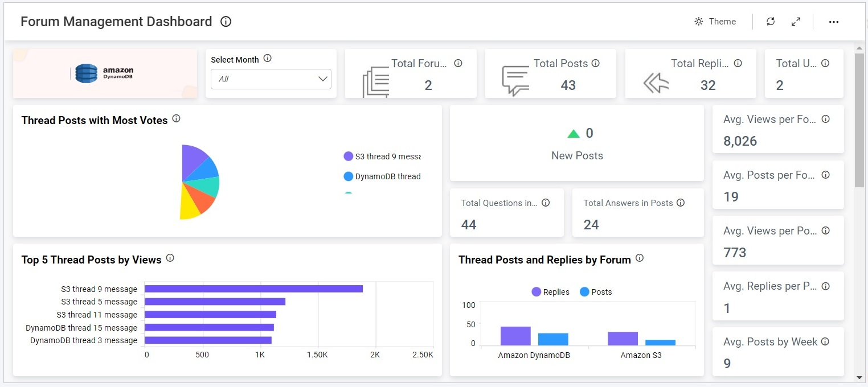Open the Select Month dropdown
The image size is (868, 387).
(x=271, y=79)
